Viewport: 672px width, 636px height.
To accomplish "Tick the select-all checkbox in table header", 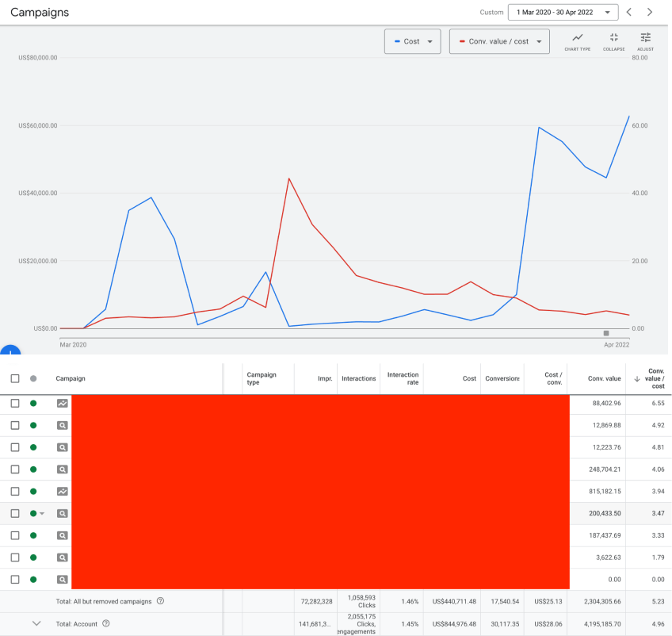I will (15, 379).
